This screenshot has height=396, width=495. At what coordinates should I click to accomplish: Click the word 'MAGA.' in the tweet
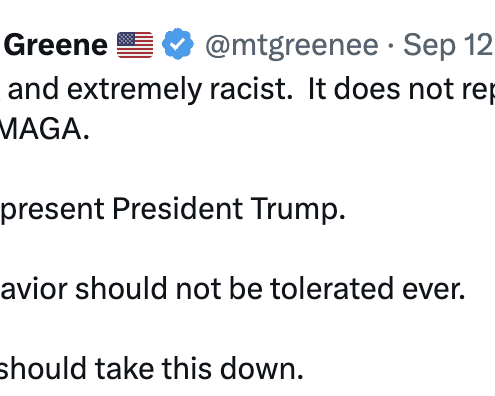[44, 129]
